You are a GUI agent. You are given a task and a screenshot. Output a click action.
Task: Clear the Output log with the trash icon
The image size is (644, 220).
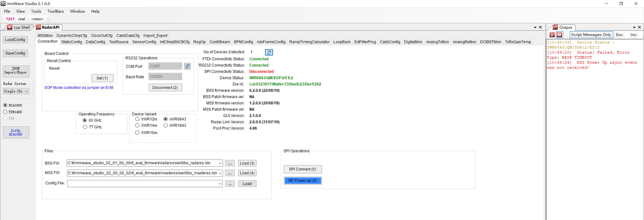click(552, 35)
